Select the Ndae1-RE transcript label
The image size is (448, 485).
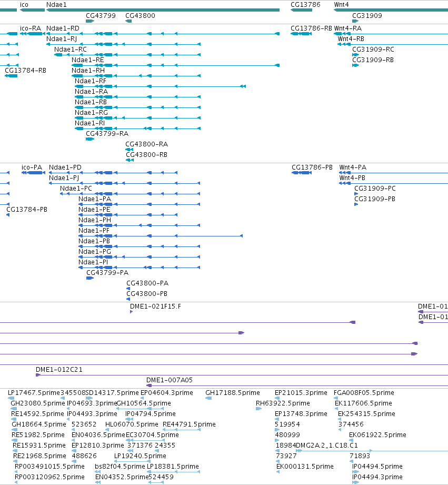(88, 60)
